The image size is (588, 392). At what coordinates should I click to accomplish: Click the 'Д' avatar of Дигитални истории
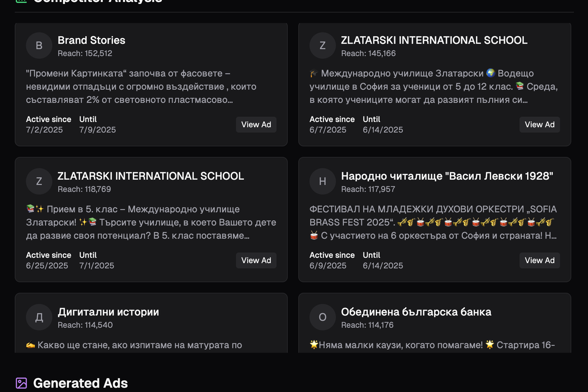39,317
